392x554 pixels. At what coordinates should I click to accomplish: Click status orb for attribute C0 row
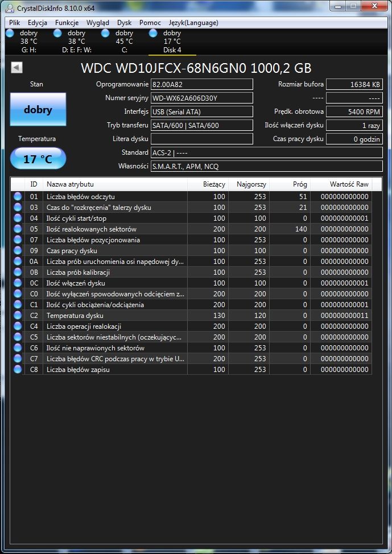(x=17, y=294)
